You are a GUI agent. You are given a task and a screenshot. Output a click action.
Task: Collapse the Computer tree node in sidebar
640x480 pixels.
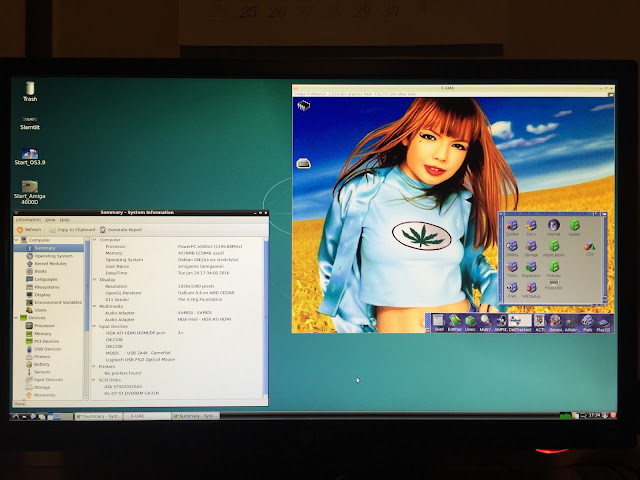click(x=17, y=240)
